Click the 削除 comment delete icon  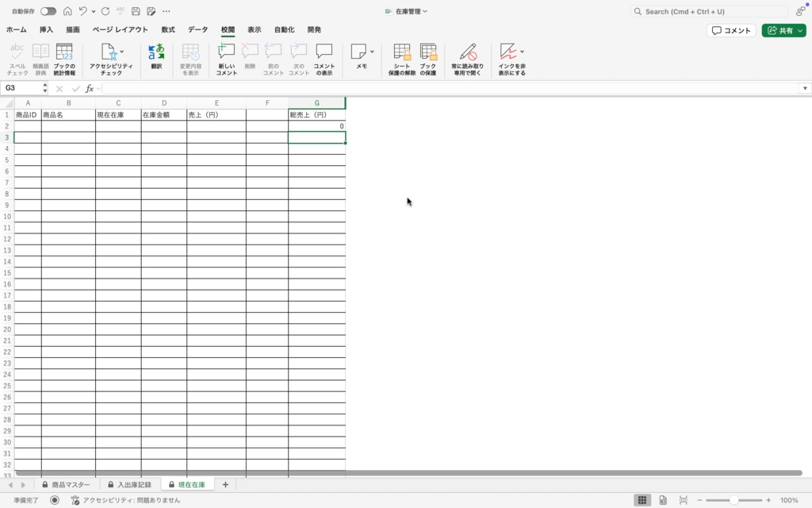(x=250, y=56)
